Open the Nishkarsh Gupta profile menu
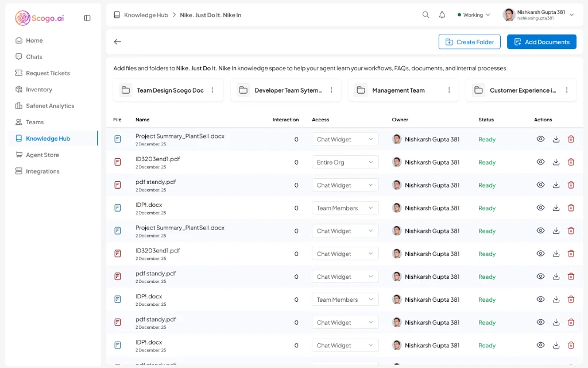This screenshot has height=368, width=588. pyautogui.click(x=539, y=14)
